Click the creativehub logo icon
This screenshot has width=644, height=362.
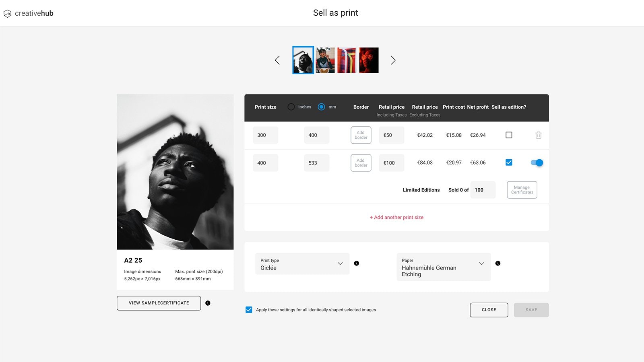pyautogui.click(x=7, y=14)
